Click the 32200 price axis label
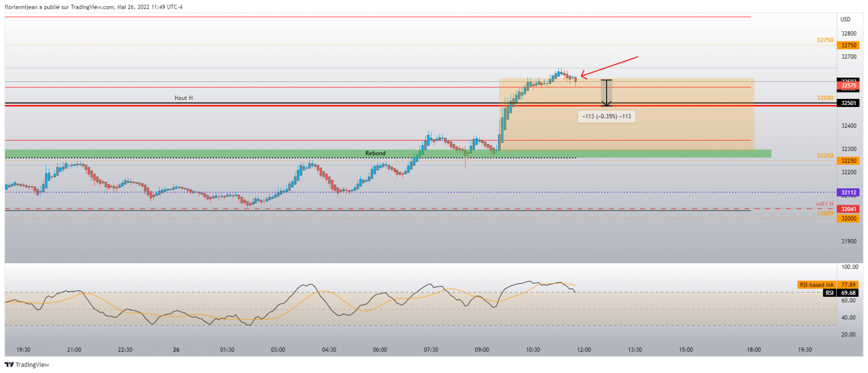This screenshot has width=868, height=373. [x=849, y=173]
